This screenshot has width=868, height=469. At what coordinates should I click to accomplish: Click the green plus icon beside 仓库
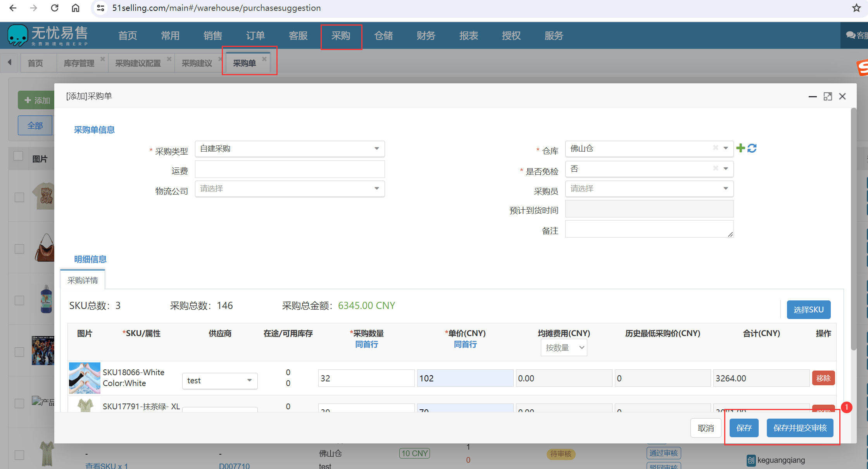[x=740, y=148]
